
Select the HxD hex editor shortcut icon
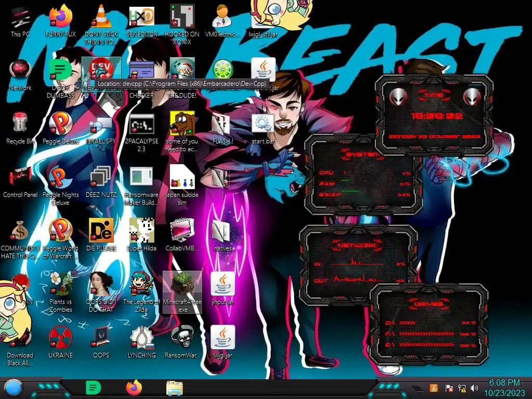point(141,17)
